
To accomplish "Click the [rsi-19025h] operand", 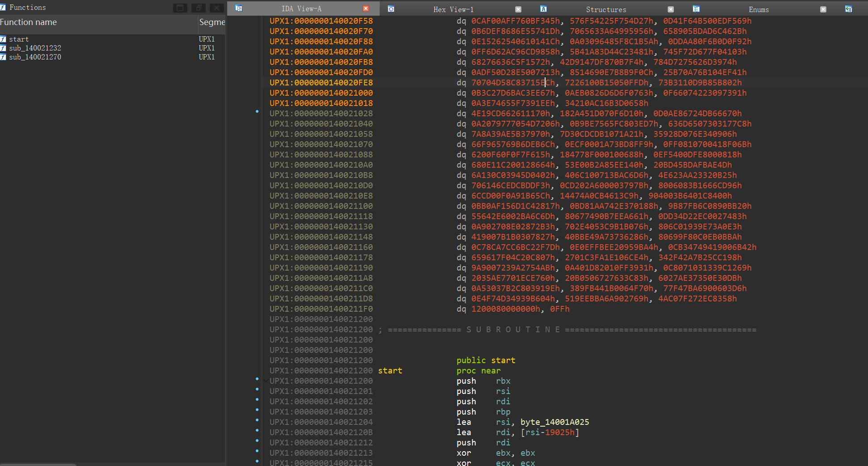I will 550,432.
